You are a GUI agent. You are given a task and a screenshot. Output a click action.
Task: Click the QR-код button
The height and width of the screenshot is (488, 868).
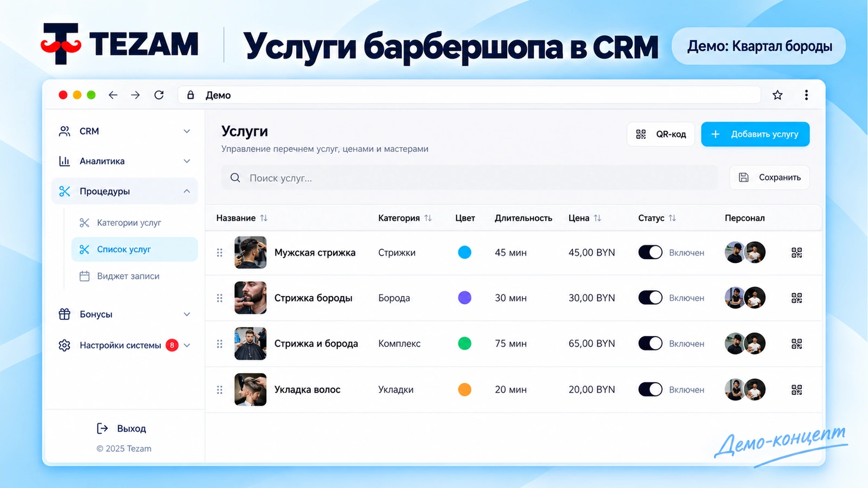point(661,134)
